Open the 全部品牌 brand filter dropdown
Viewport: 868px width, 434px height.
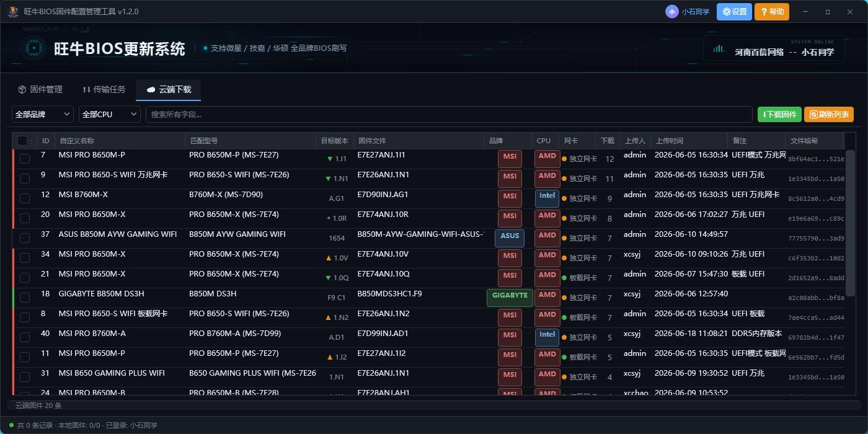[43, 114]
